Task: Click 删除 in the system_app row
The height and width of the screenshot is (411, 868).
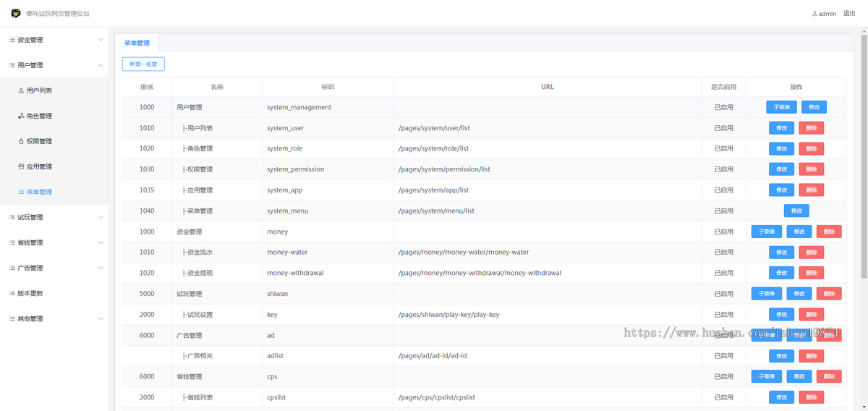Action: coord(811,190)
